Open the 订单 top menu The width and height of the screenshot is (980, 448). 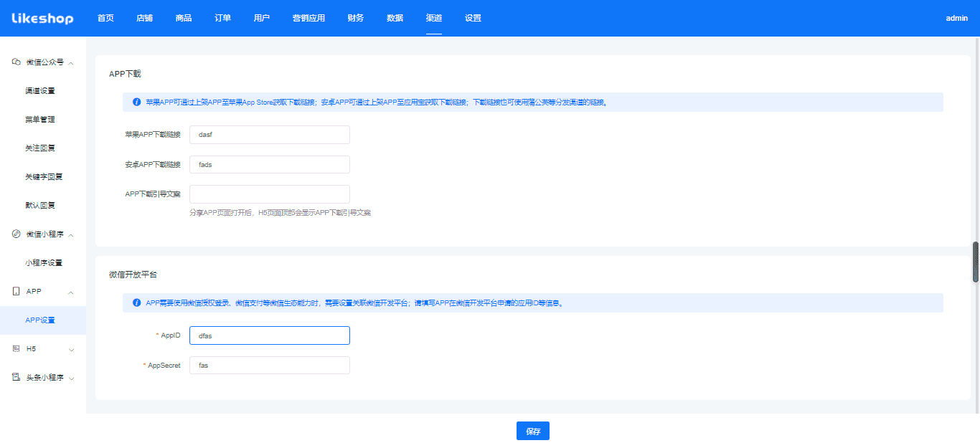(x=222, y=18)
